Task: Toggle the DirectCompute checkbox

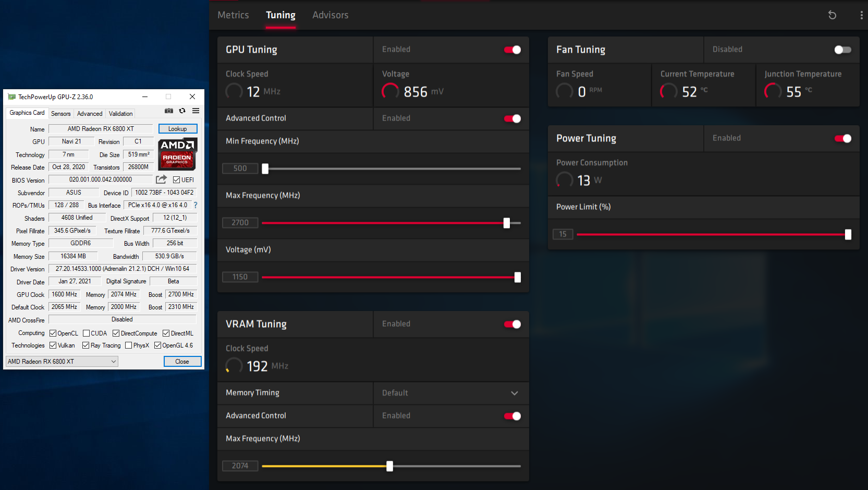Action: click(116, 333)
